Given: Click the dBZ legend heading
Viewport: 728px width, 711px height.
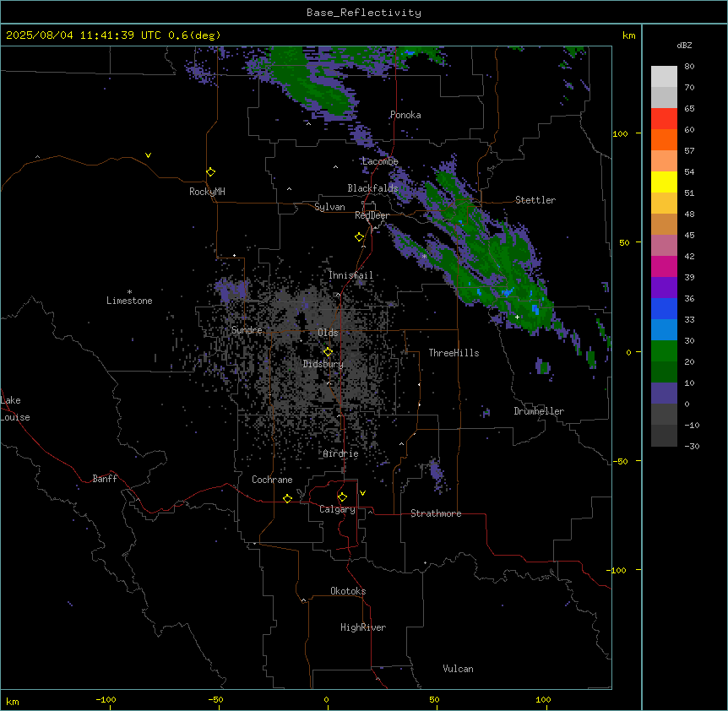Looking at the screenshot, I should (684, 45).
